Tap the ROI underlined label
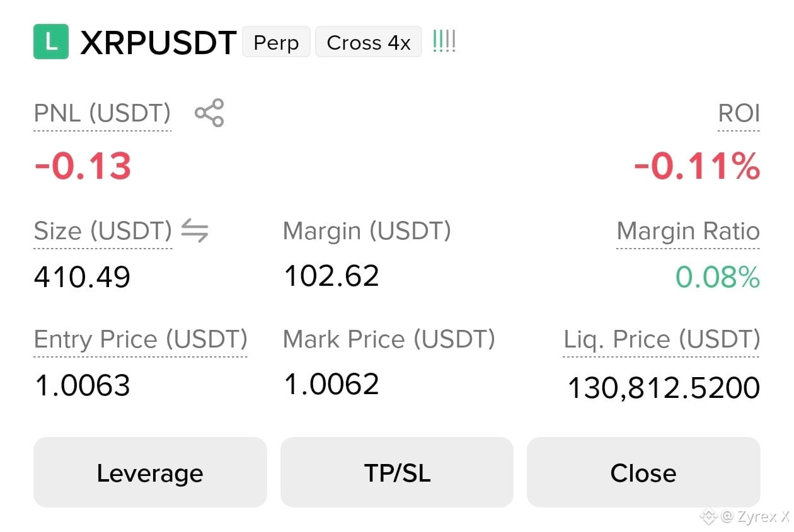The image size is (794, 532). (x=739, y=115)
